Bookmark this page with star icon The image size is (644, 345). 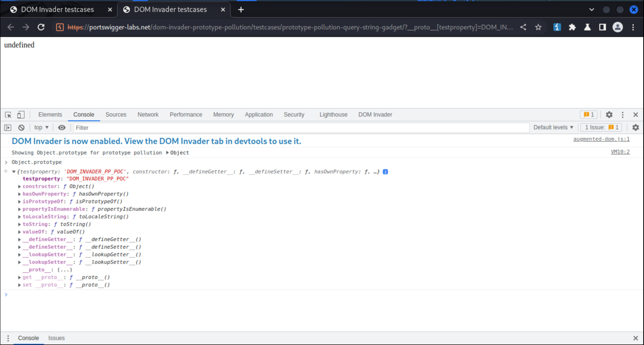(x=538, y=27)
